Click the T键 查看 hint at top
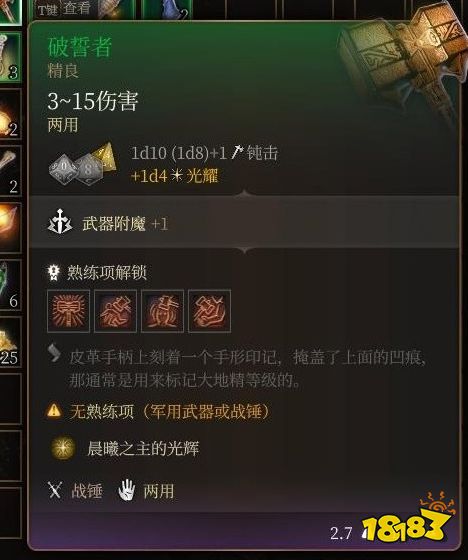The height and width of the screenshot is (560, 468). [x=64, y=9]
